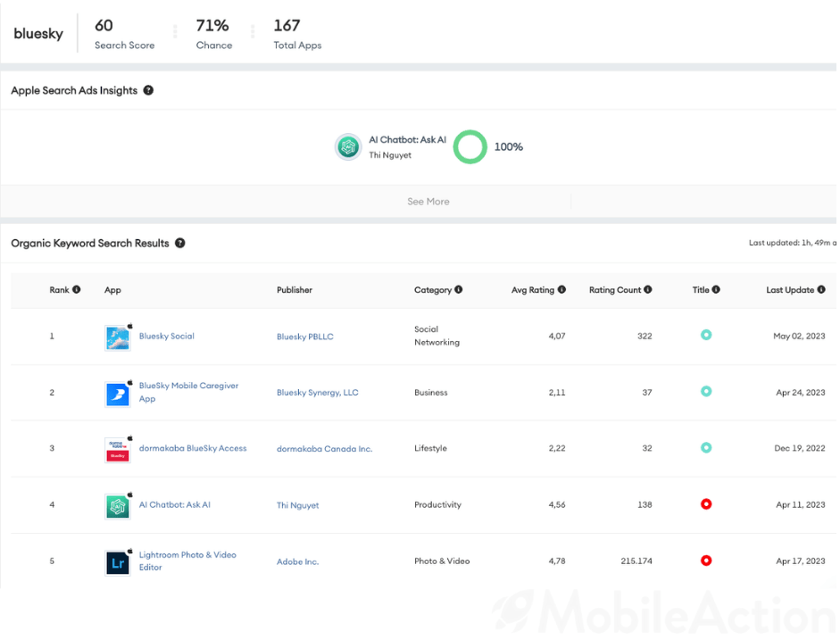Screen dimensions: 840x640
Task: Click the May 02, 2023 last update cell
Action: 799,337
